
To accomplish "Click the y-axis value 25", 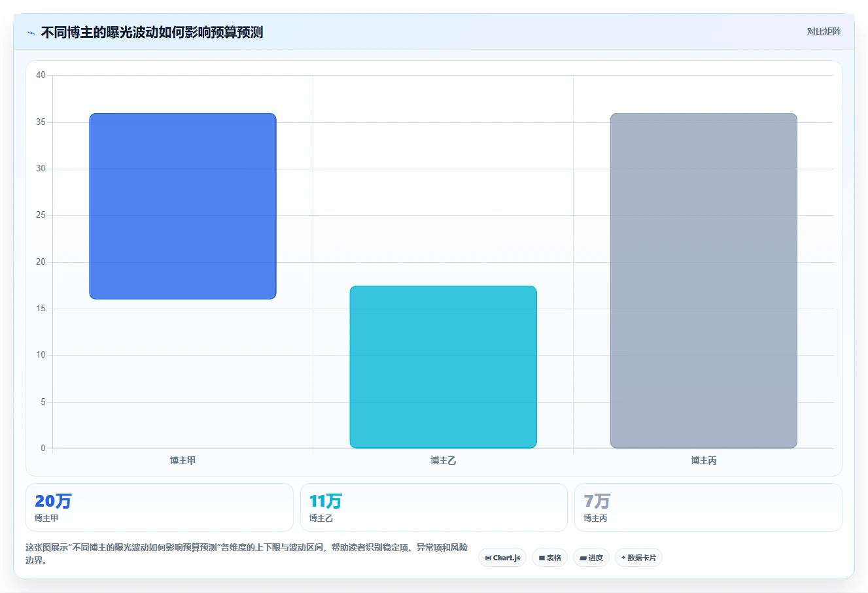I will coord(41,214).
